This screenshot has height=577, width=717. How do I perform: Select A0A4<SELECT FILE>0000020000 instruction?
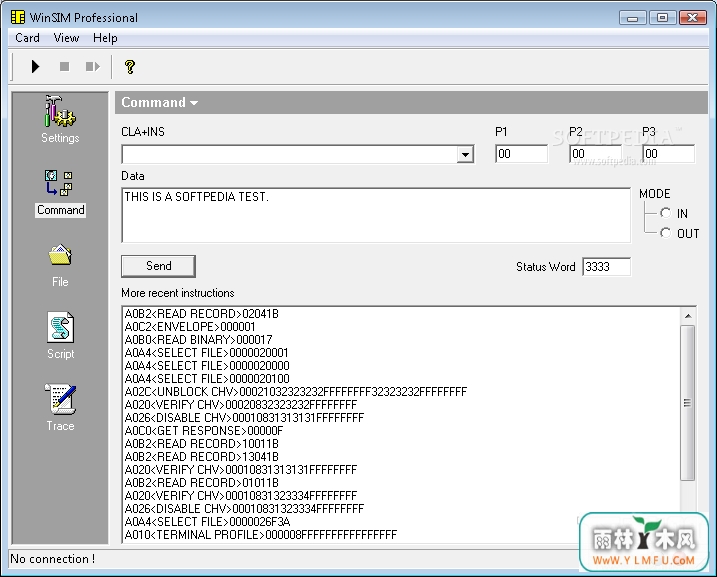(207, 366)
